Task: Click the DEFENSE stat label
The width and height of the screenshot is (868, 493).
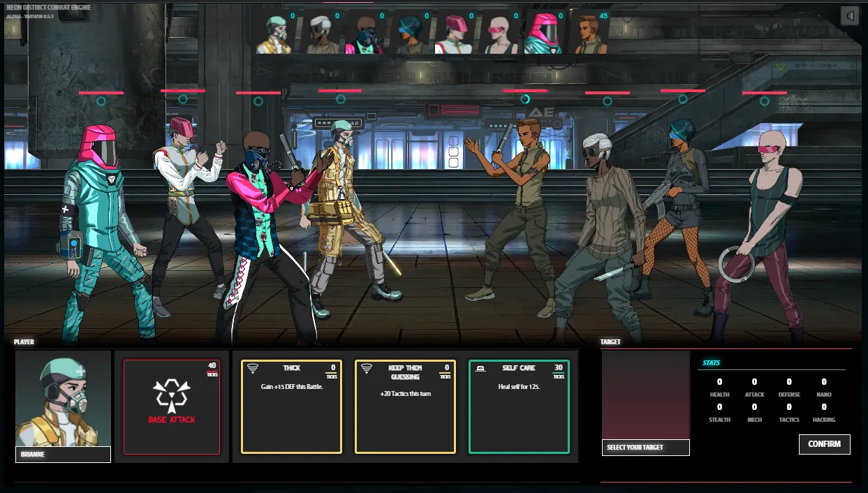Action: pos(789,395)
